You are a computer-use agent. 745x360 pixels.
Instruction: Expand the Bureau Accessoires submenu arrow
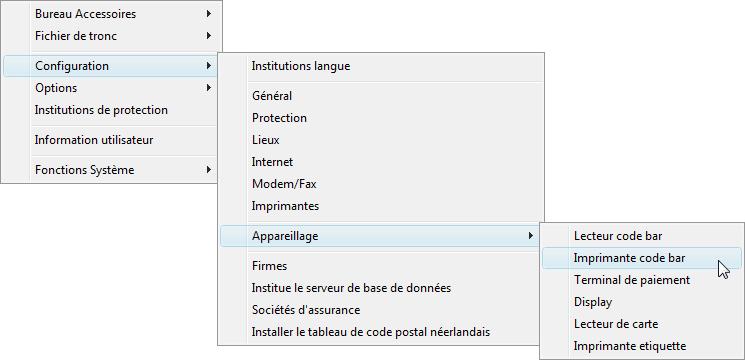coord(209,14)
